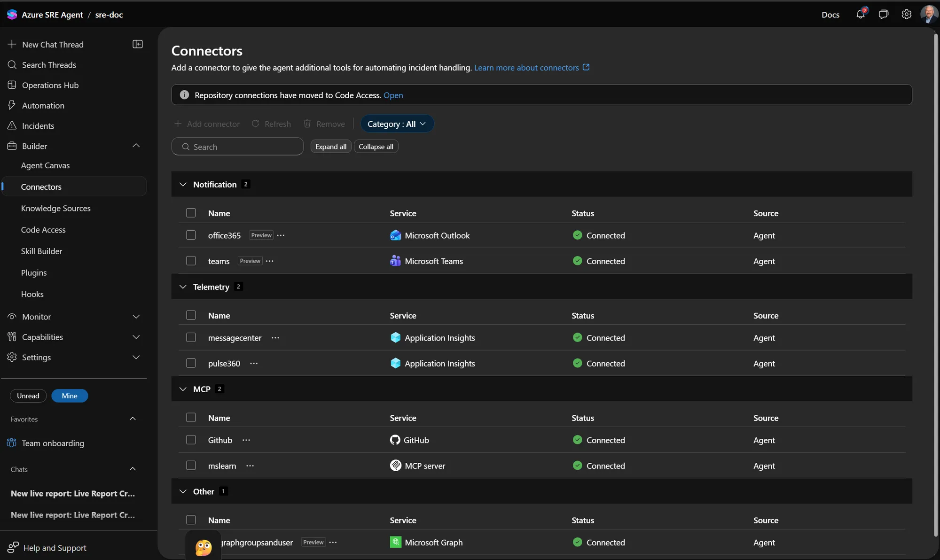Collapse the Notification group
The height and width of the screenshot is (560, 940).
tap(183, 185)
